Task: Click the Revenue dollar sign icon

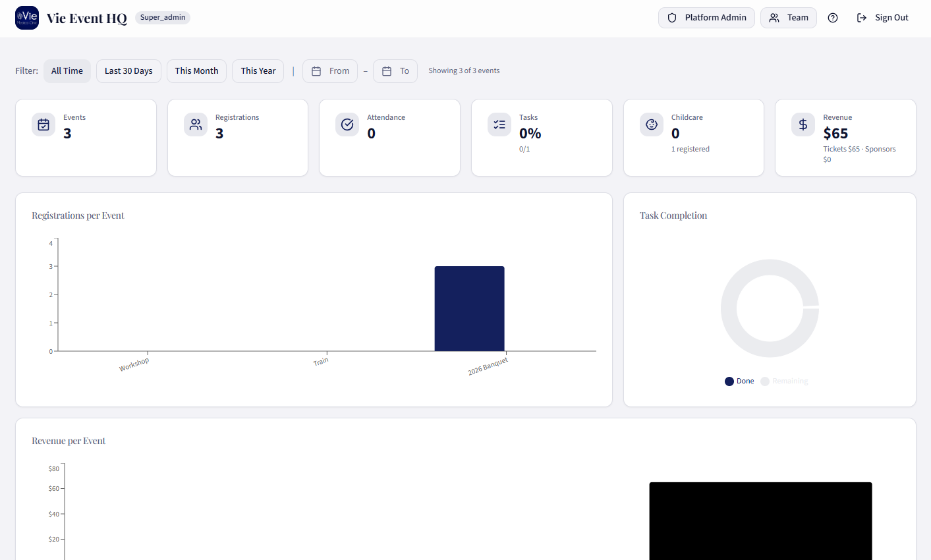Action: [x=803, y=125]
